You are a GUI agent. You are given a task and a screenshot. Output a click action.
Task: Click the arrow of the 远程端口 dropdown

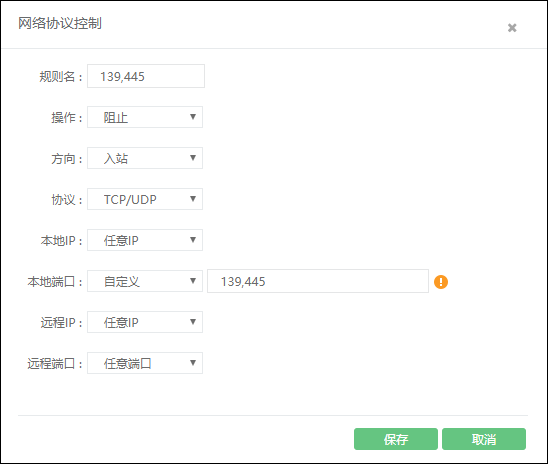(193, 363)
